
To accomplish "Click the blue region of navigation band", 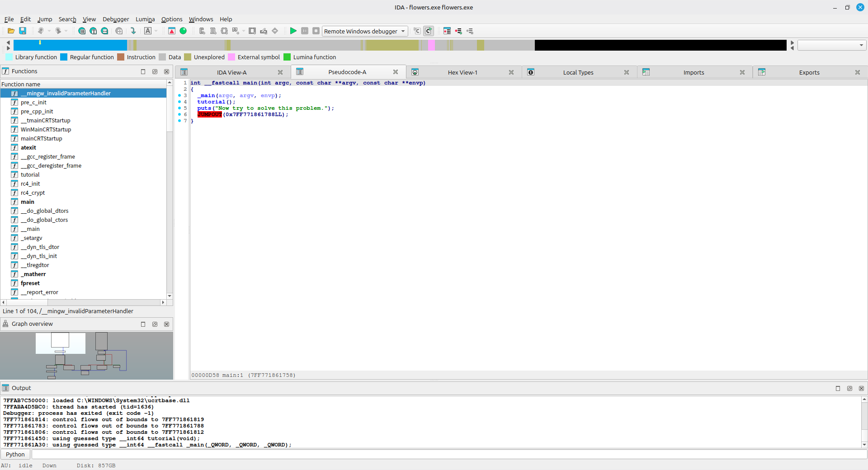I will point(70,45).
